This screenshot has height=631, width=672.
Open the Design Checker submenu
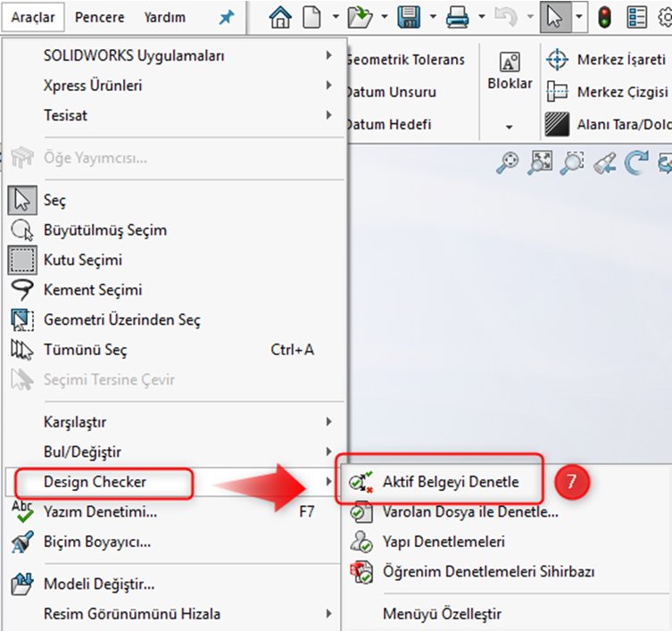pos(175,482)
